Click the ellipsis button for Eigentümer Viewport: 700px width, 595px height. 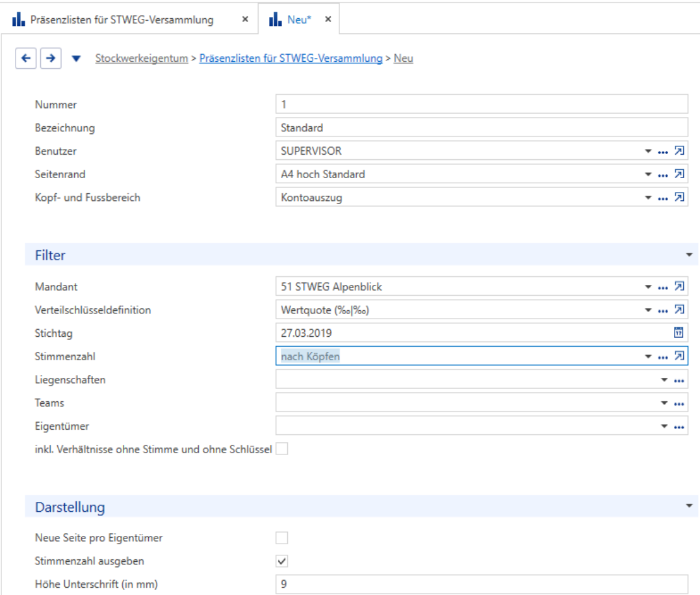coord(679,427)
